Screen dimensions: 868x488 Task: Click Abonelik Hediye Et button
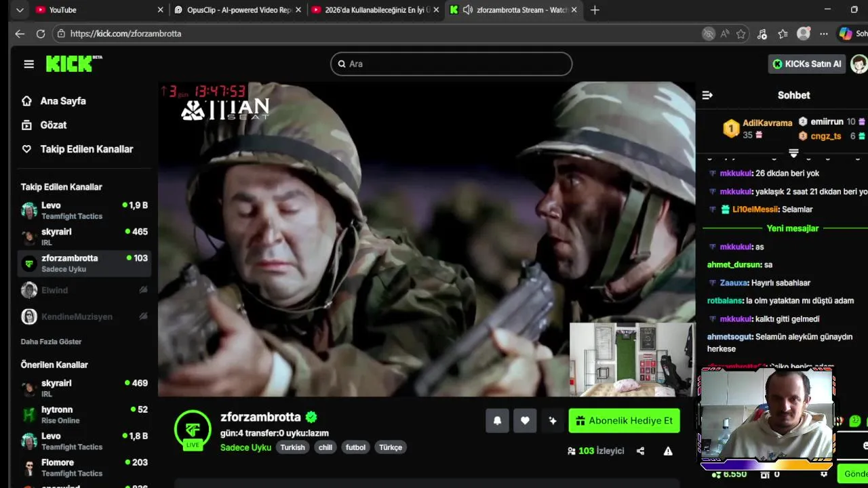624,421
